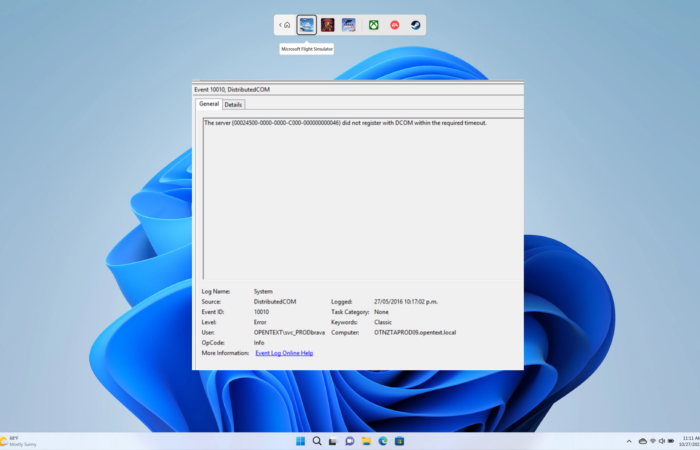
Task: Select Event ID value '10010'
Action: coord(261,312)
